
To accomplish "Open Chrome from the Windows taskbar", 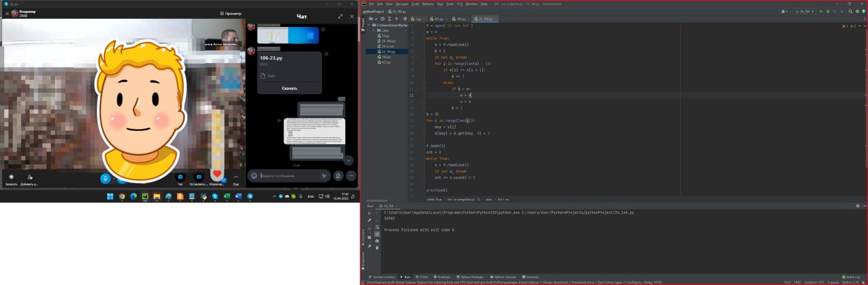I will [122, 196].
